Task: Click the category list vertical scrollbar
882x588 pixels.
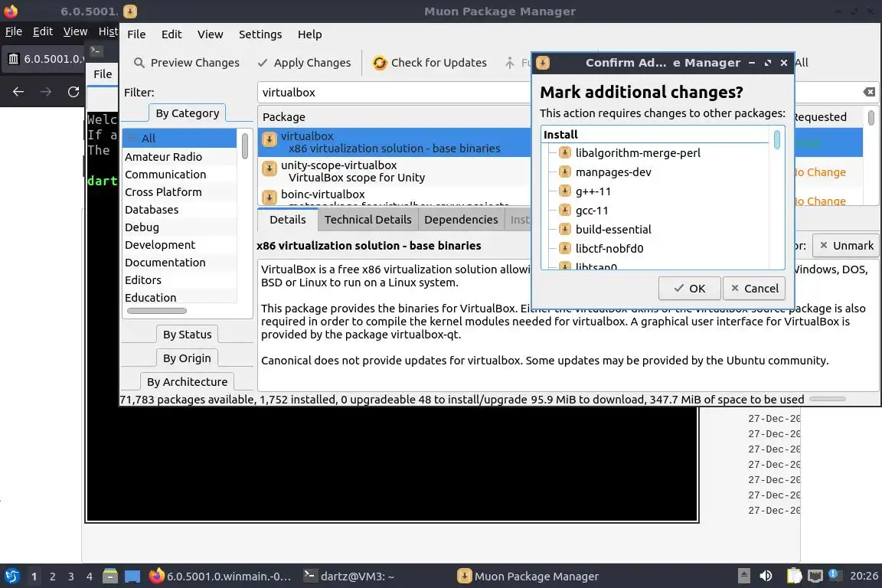Action: pyautogui.click(x=245, y=146)
